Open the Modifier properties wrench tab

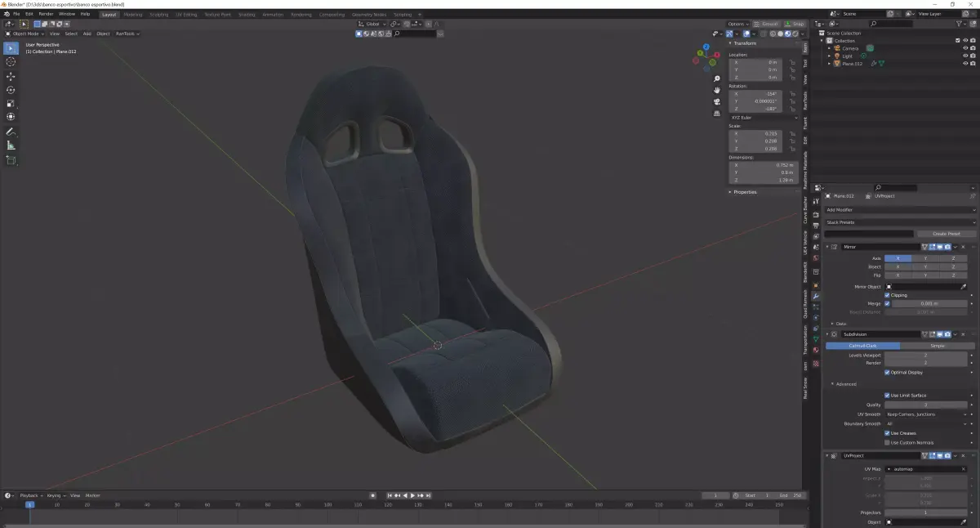(x=816, y=296)
